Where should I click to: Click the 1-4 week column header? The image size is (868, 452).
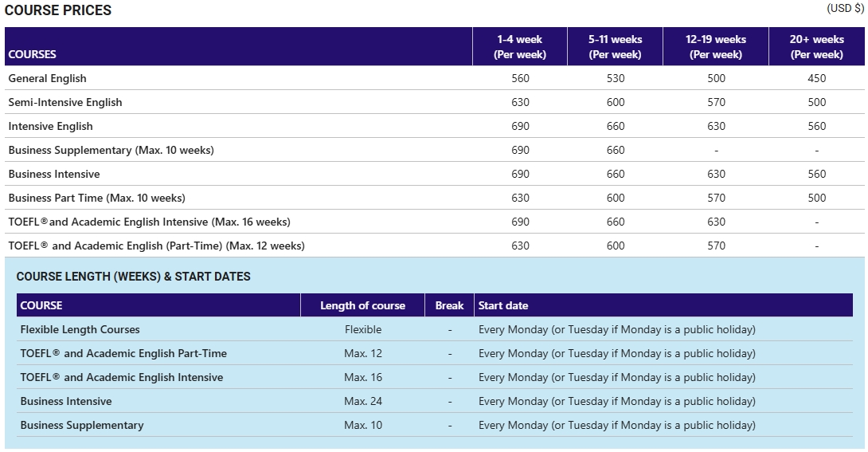[x=520, y=46]
